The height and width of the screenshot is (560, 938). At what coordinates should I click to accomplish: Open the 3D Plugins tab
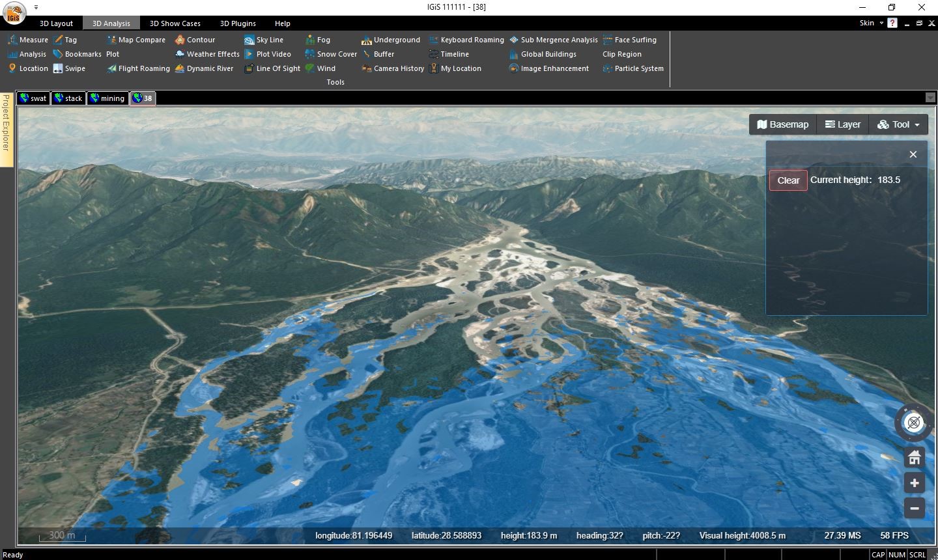[x=238, y=23]
